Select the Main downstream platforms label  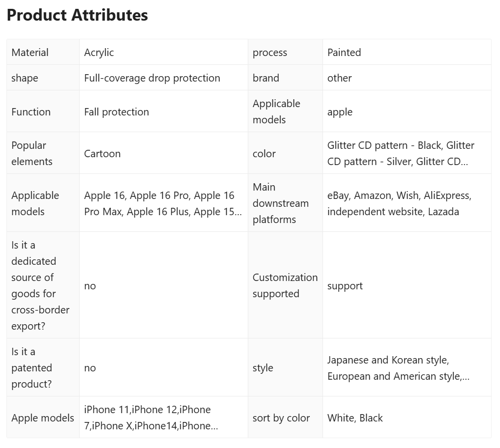(281, 203)
